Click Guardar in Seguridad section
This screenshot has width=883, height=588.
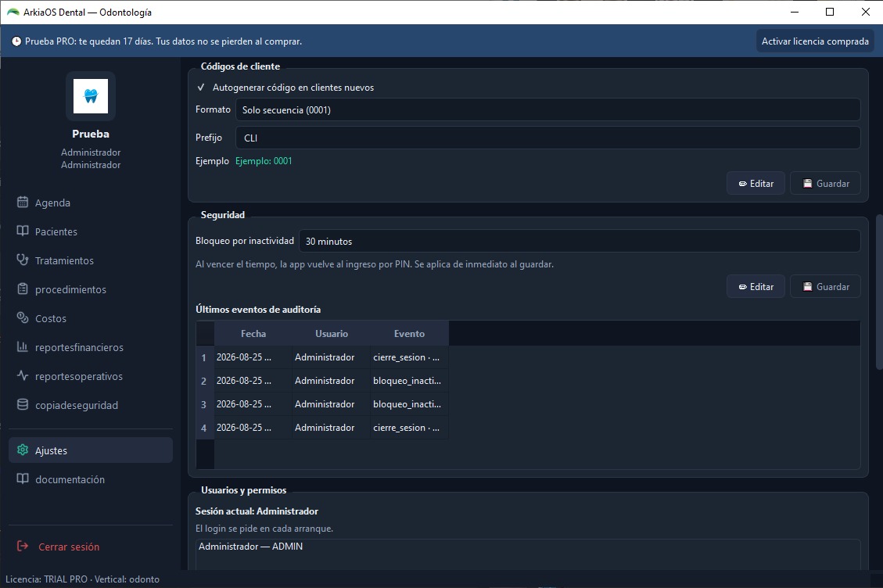point(826,286)
